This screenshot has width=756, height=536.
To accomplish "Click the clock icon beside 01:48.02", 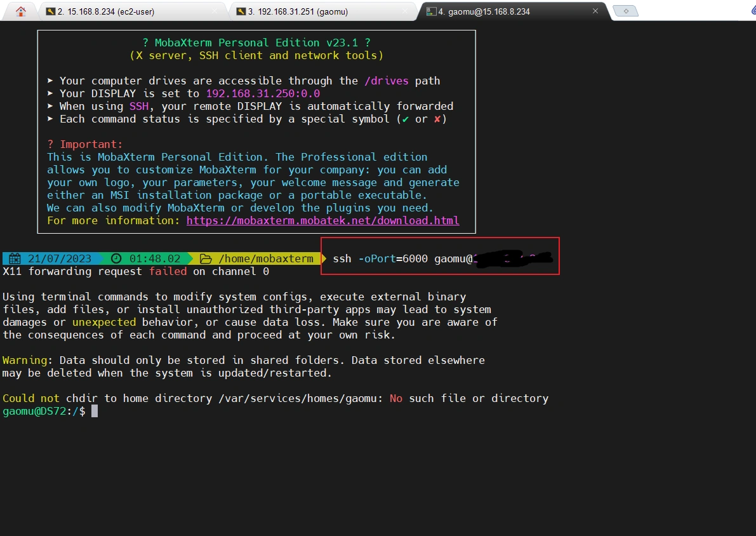I will coord(116,258).
